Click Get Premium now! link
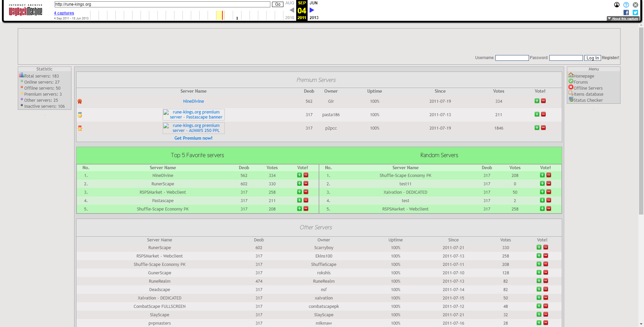Image resolution: width=644 pixels, height=327 pixels. tap(194, 138)
